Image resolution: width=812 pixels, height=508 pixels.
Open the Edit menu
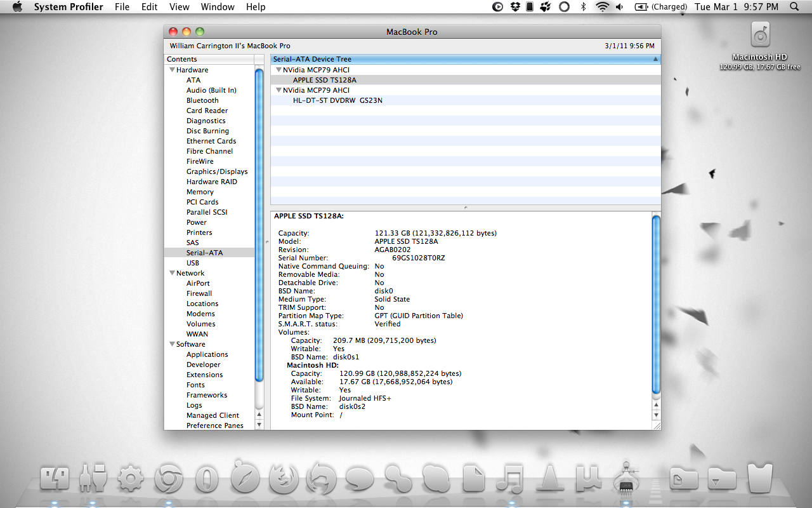[x=150, y=7]
